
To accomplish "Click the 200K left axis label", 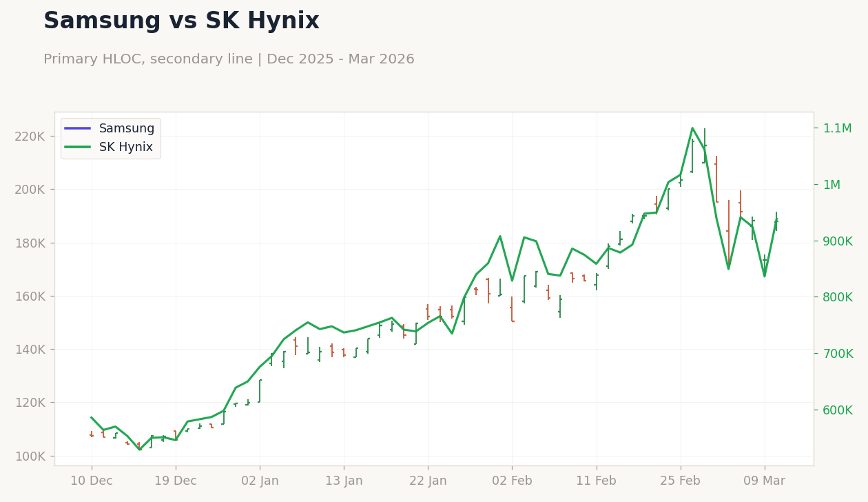I will pos(30,190).
